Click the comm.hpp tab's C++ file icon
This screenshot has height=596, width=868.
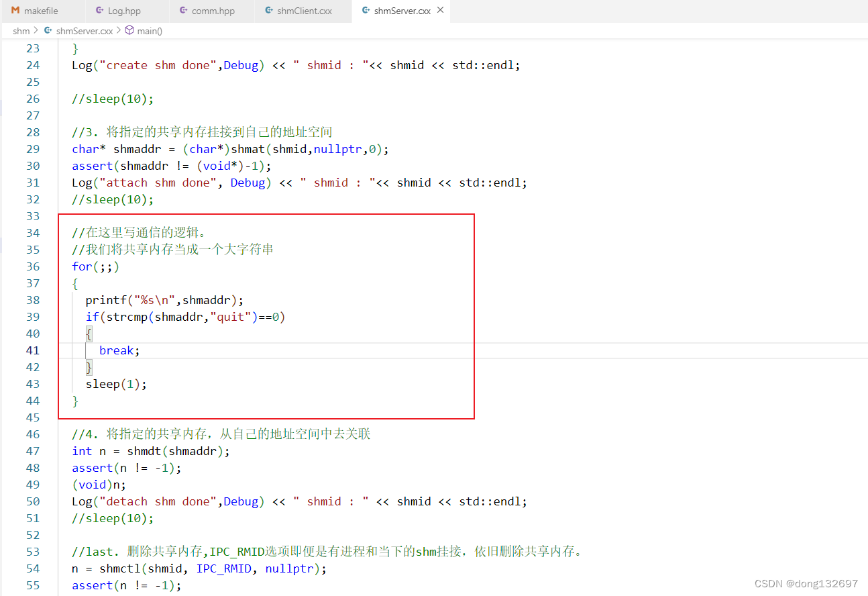pos(184,11)
